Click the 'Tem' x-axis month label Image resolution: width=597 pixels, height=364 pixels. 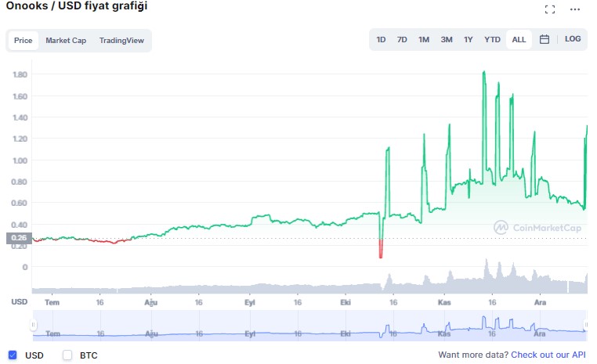tap(52, 302)
